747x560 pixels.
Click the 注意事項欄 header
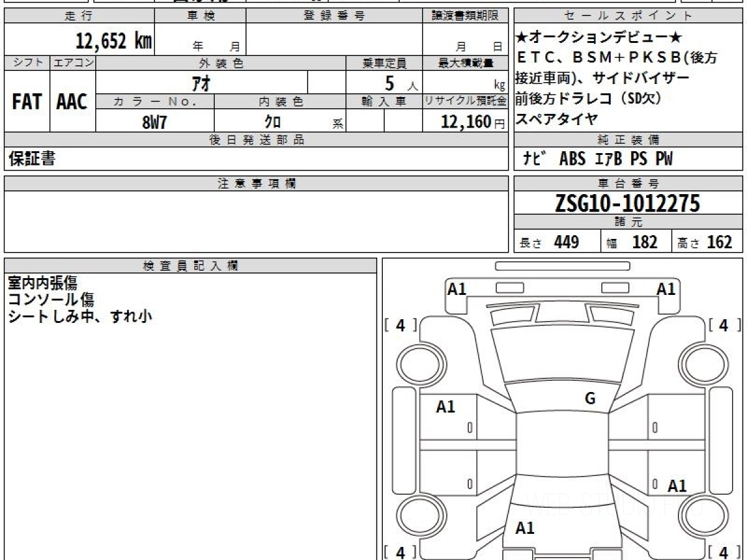pos(256,184)
